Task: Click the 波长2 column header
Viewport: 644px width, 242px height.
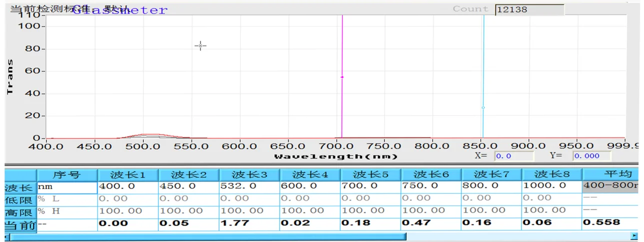Action: pos(189,175)
